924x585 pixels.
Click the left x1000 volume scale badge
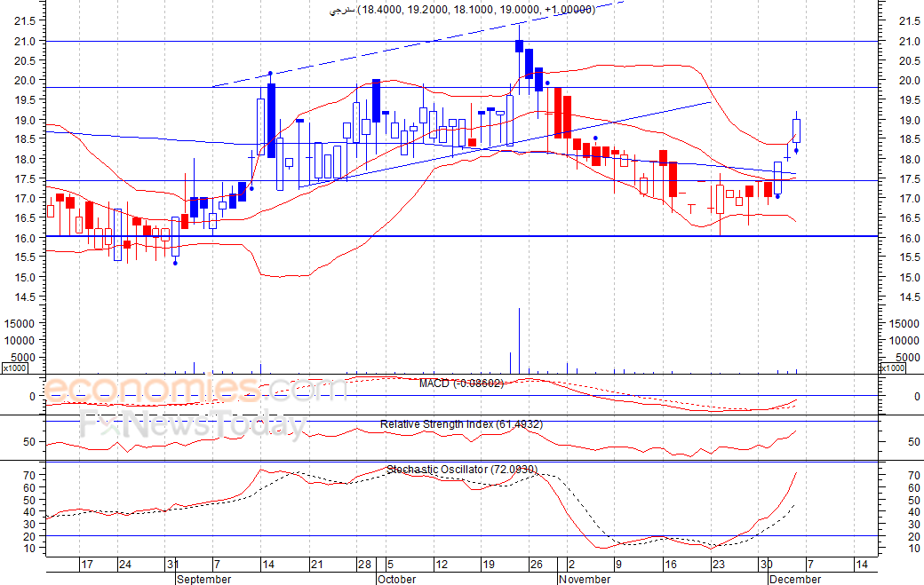(14, 368)
